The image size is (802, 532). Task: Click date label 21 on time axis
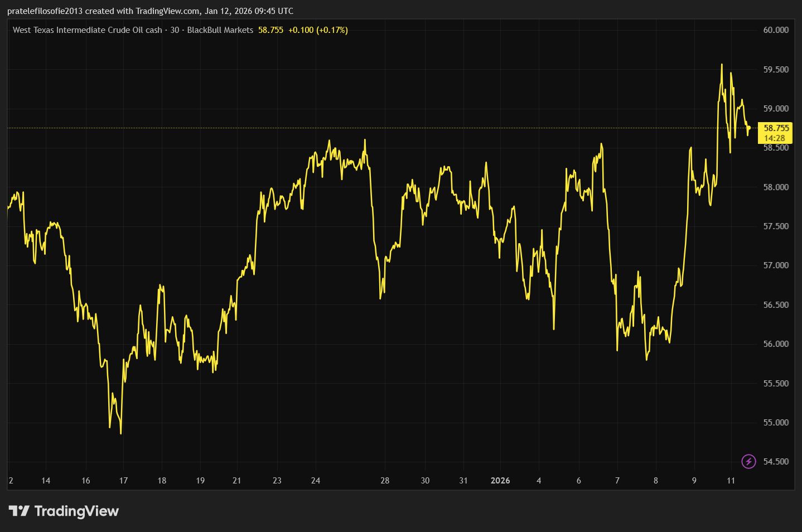[x=237, y=481]
